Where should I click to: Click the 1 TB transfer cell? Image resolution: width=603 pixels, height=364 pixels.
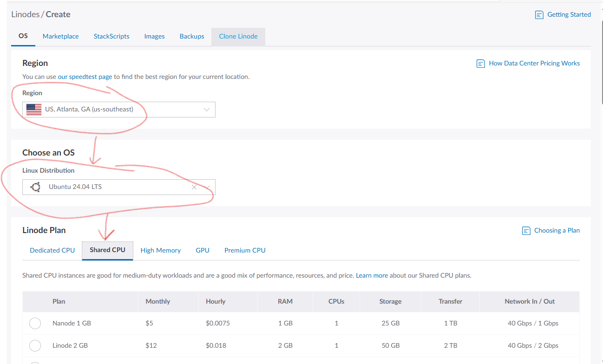coord(451,324)
